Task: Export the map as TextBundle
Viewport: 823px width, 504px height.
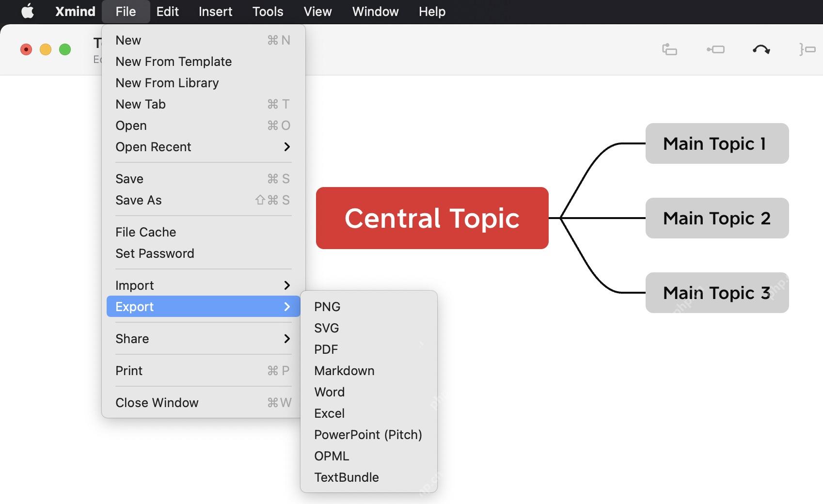Action: [369, 477]
